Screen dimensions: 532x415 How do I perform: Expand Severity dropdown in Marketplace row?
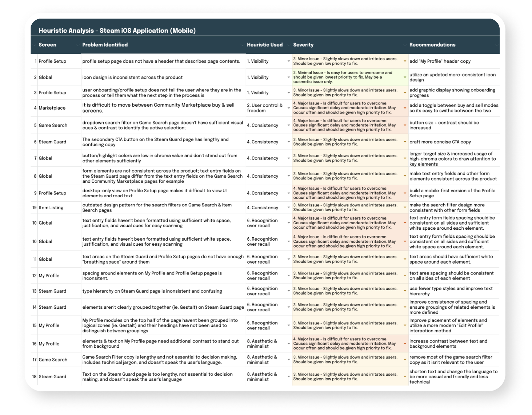(405, 108)
